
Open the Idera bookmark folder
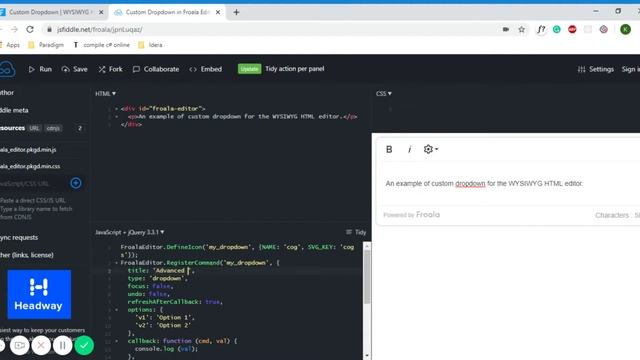(150, 45)
